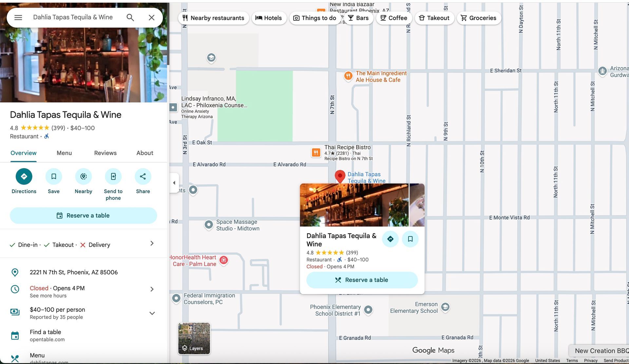This screenshot has width=629, height=364.
Task: Click the Nearby restaurants chip
Action: click(214, 18)
